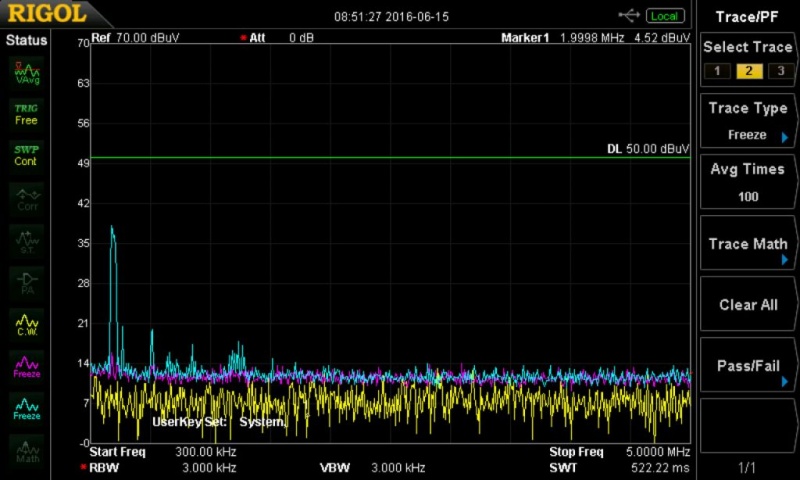
Task: Click the SWP Cont sweep status icon
Action: pos(27,154)
